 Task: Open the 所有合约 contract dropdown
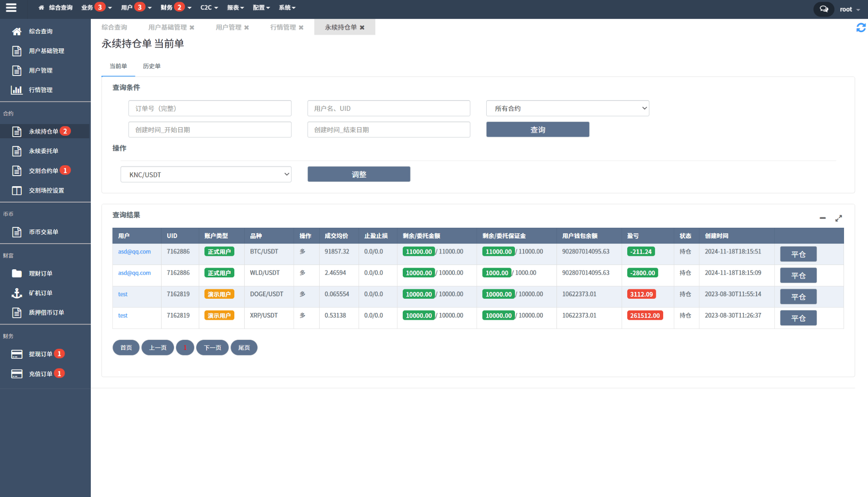click(x=567, y=108)
